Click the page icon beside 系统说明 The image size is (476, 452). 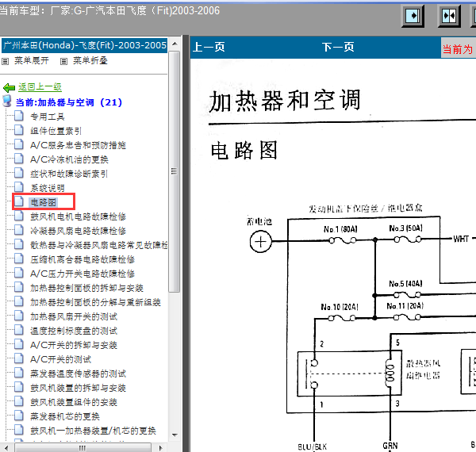[19, 187]
